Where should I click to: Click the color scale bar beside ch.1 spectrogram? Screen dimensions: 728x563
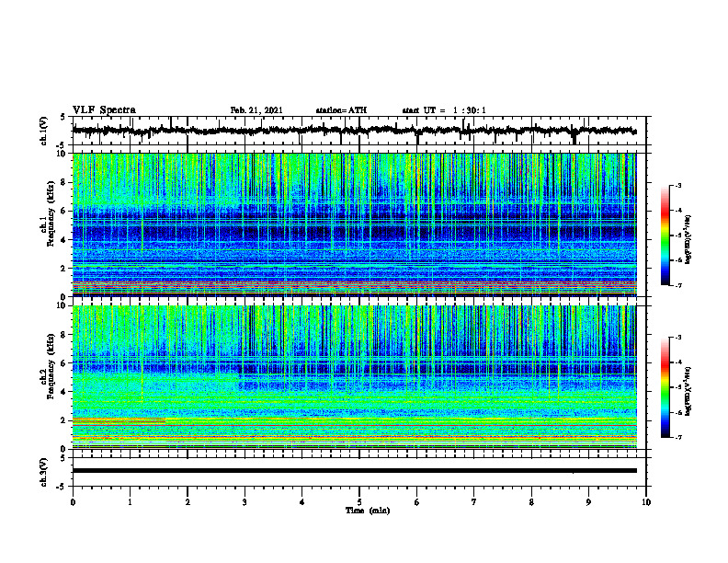[x=665, y=236]
